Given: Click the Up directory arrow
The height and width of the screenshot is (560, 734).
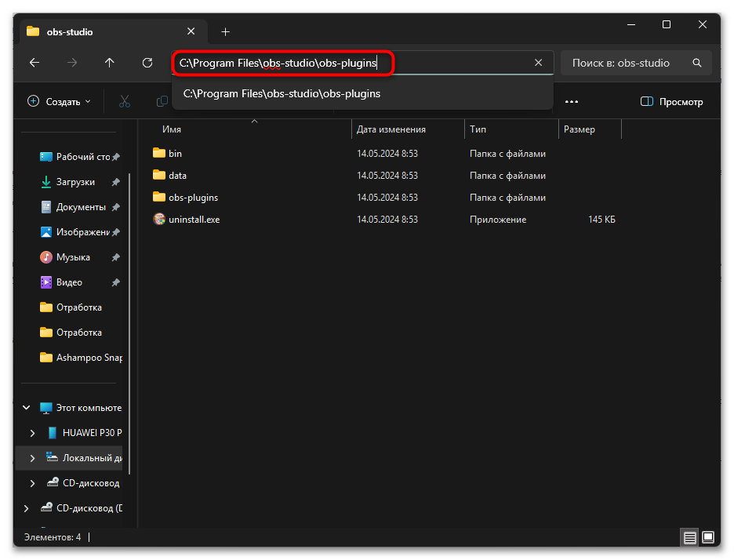Looking at the screenshot, I should tap(109, 63).
